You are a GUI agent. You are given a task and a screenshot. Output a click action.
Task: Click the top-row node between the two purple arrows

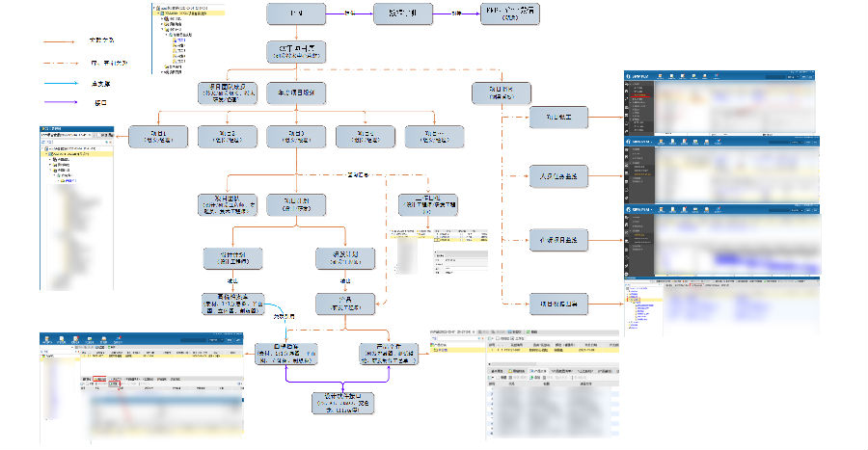[x=403, y=13]
